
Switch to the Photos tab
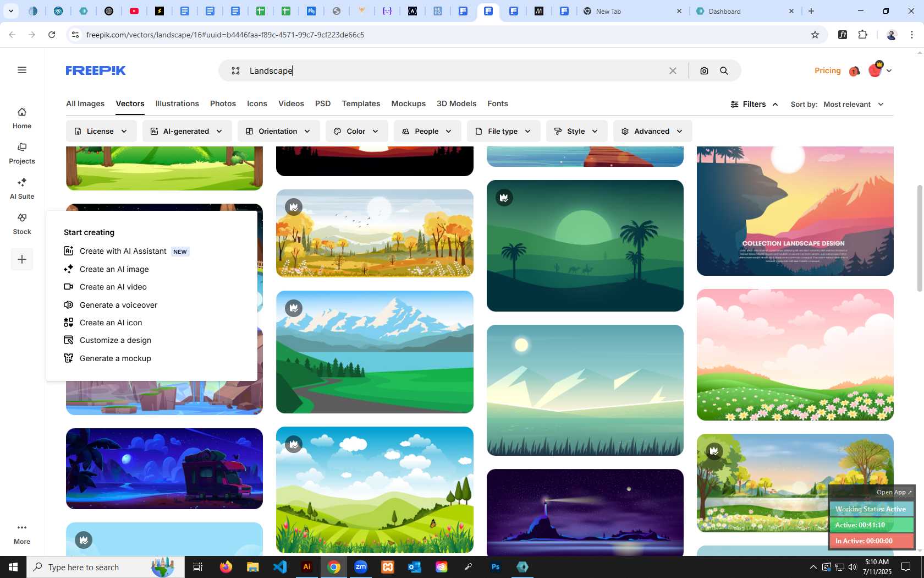223,103
